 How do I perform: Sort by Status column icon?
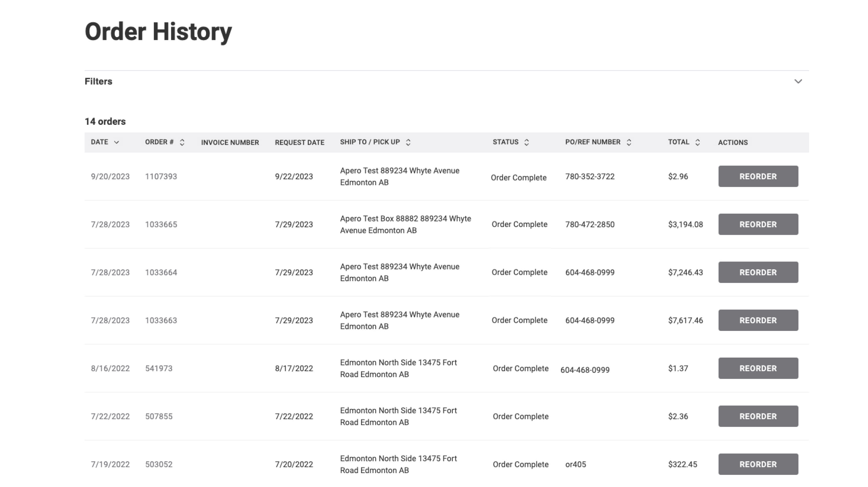pyautogui.click(x=526, y=142)
